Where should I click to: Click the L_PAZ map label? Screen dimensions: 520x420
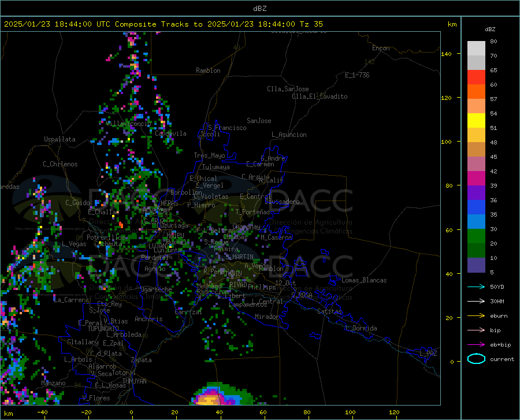click(428, 354)
